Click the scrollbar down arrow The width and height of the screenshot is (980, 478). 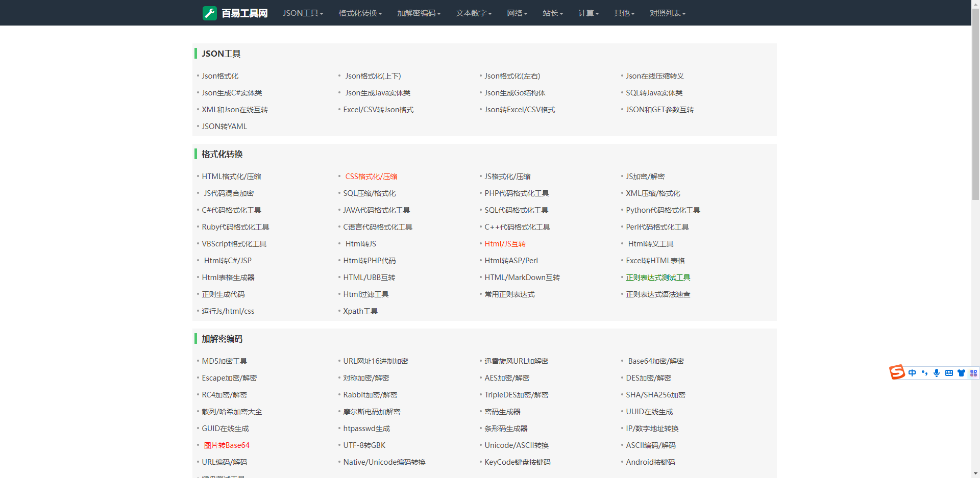pyautogui.click(x=975, y=473)
